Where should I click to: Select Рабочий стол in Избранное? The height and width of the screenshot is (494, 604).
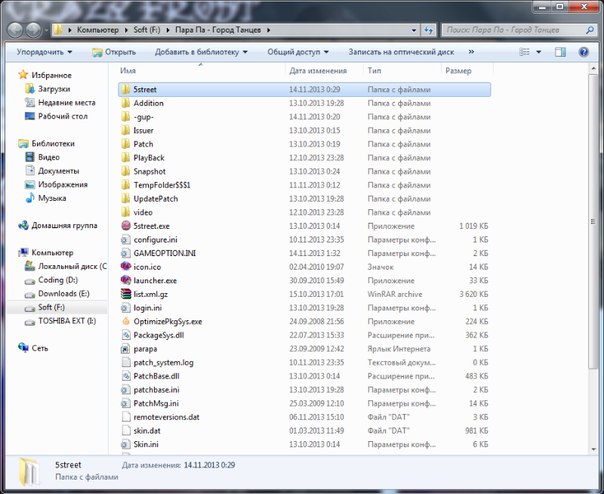(63, 116)
